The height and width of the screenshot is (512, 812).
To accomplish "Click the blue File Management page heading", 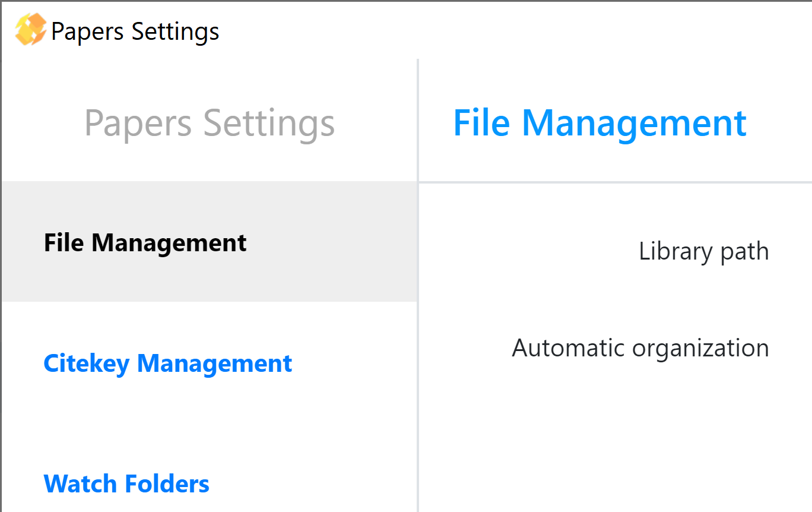I will [600, 122].
